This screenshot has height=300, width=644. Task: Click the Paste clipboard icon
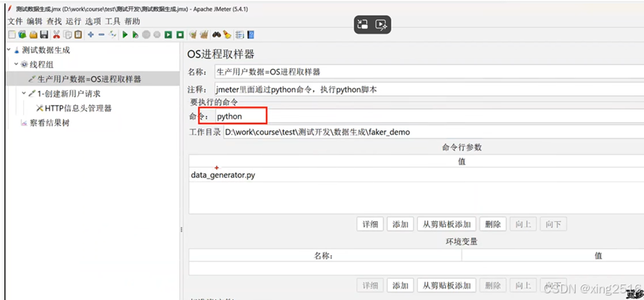(x=78, y=35)
